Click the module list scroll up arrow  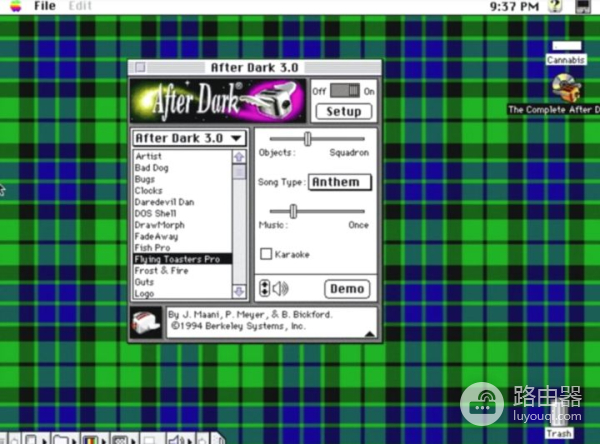click(239, 157)
